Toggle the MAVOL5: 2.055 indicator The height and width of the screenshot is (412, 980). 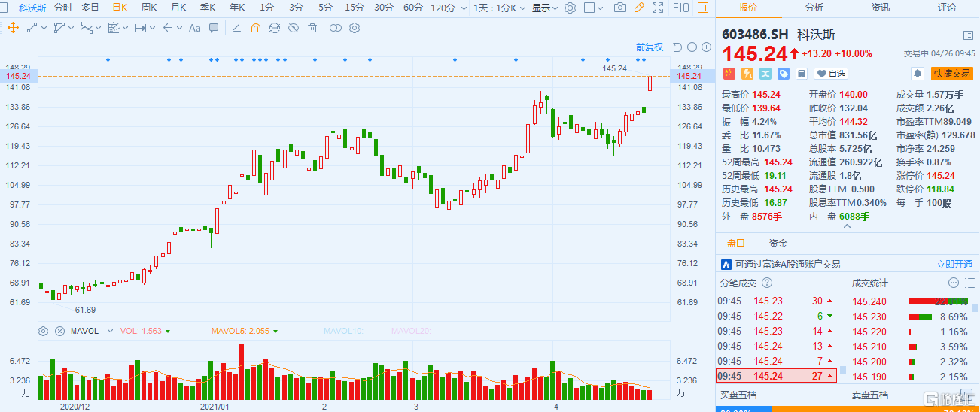[239, 331]
